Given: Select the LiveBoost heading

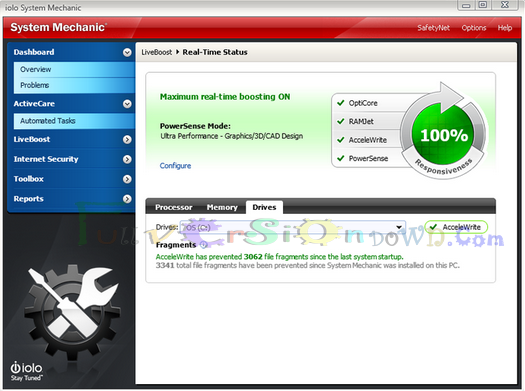Looking at the screenshot, I should click(32, 139).
